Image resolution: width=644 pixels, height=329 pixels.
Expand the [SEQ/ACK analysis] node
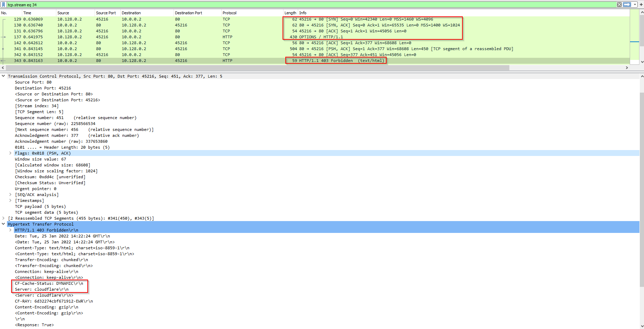click(10, 195)
